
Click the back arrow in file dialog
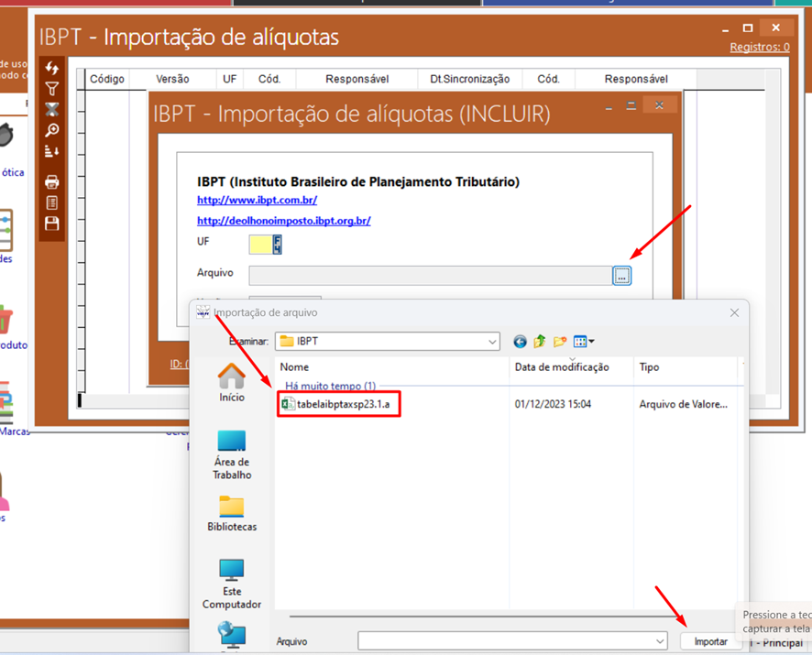(520, 342)
